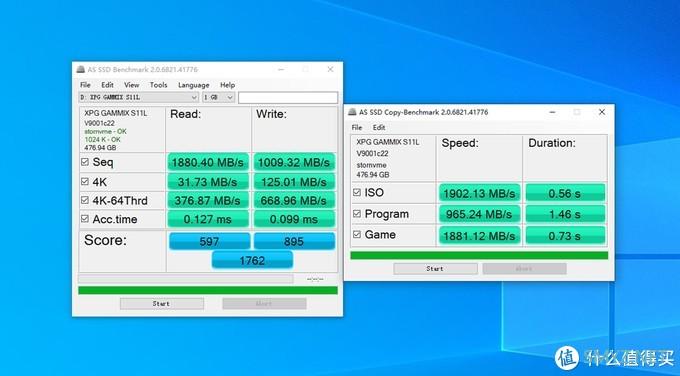Minimize the Copy-Benchmark window
680x376 pixels.
tap(552, 112)
